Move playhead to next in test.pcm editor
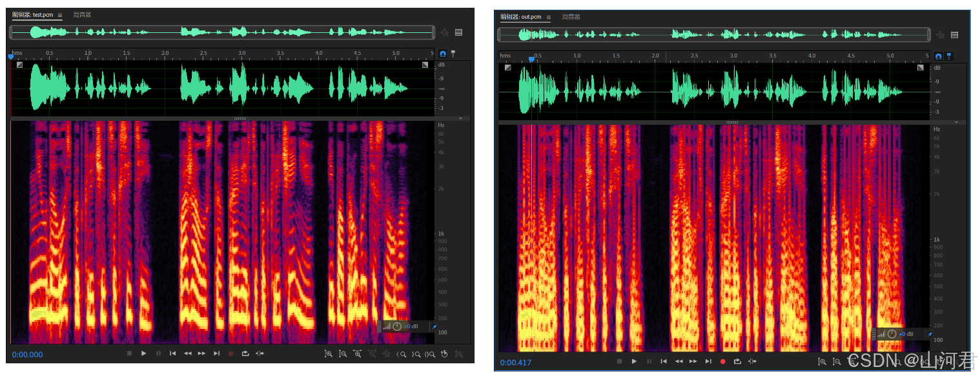Viewport: 980px width, 378px height. point(216,353)
